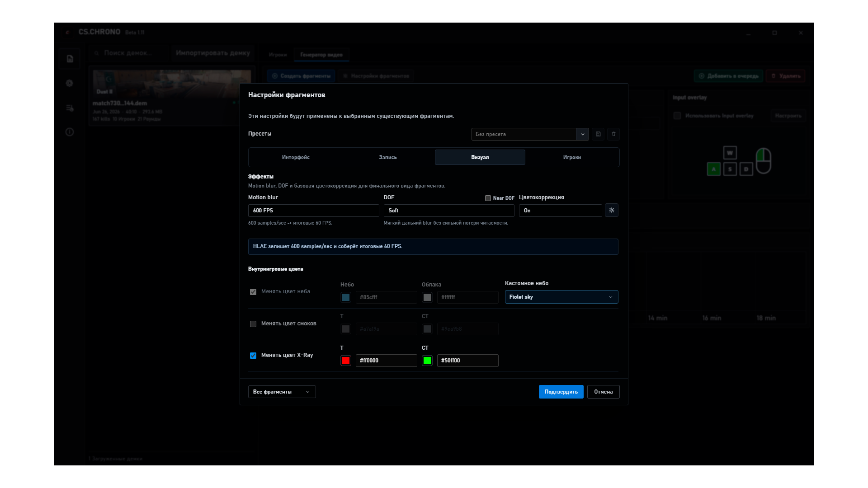The height and width of the screenshot is (488, 868).
Task: Click the save preset floppy icon
Action: (598, 134)
